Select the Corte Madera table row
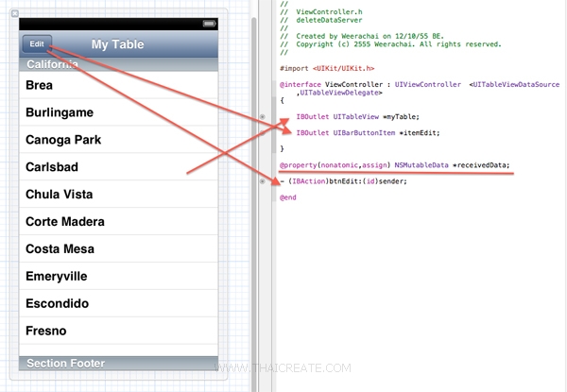This screenshot has height=392, width=567. [119, 221]
